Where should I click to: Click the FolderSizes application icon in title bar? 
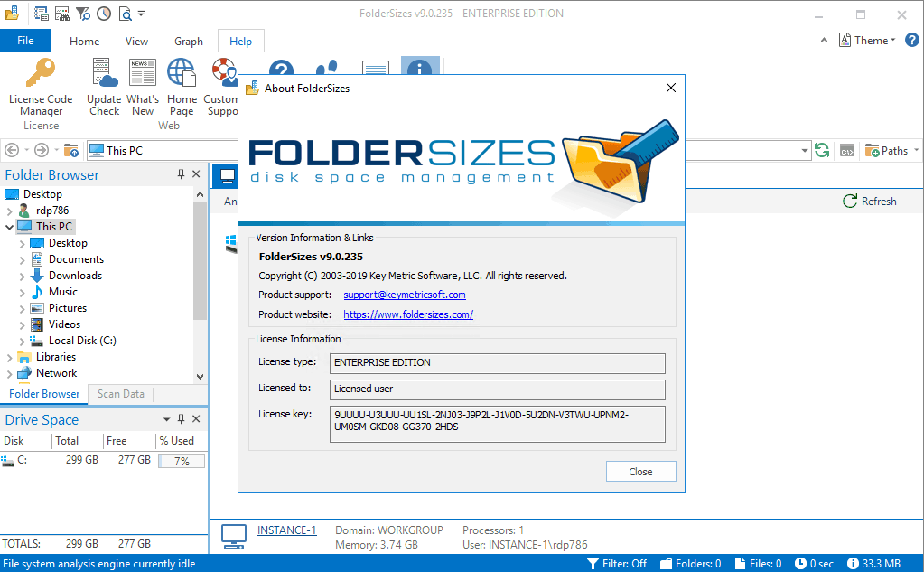pos(12,13)
